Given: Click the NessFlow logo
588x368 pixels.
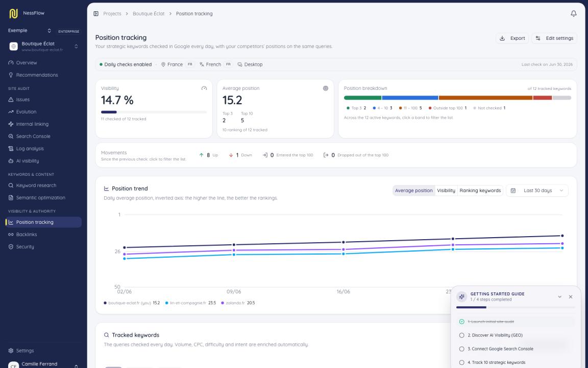Looking at the screenshot, I should tap(13, 13).
